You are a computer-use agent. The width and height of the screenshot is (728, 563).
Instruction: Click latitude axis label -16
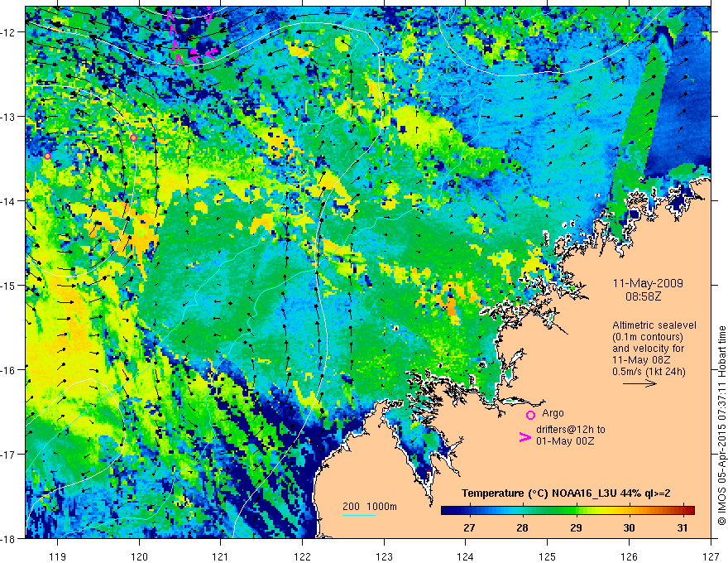click(x=9, y=370)
